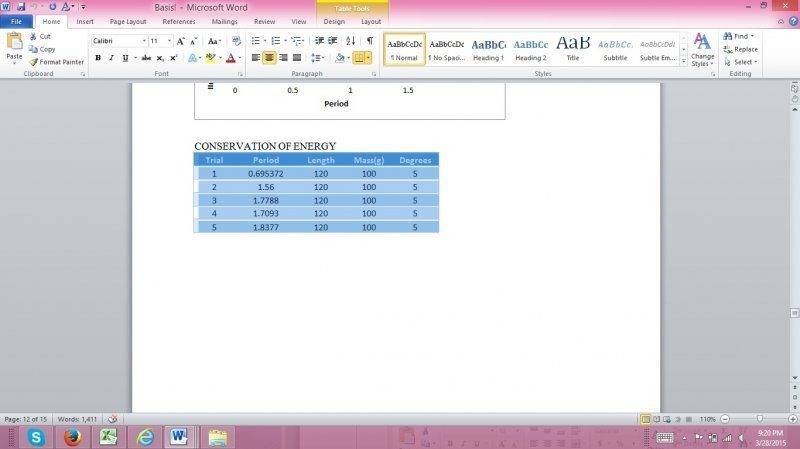Screen dimensions: 800x449
Task: Click the Grow Font icon
Action: click(x=181, y=41)
